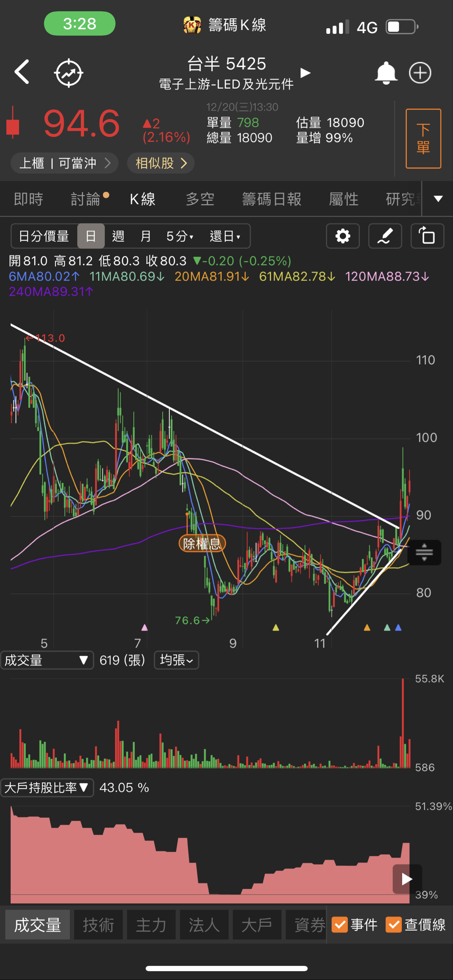Image resolution: width=453 pixels, height=980 pixels.
Task: Tap the blue triangle event marker
Action: [398, 627]
